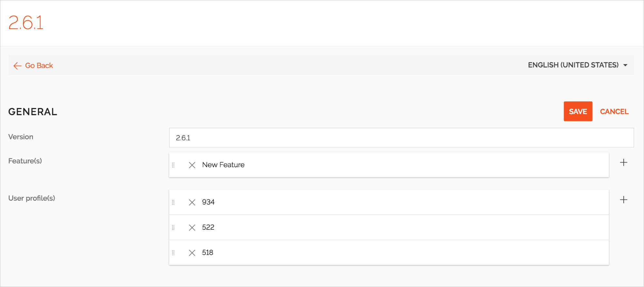
Task: Delete user profile 518
Action: [x=192, y=253]
